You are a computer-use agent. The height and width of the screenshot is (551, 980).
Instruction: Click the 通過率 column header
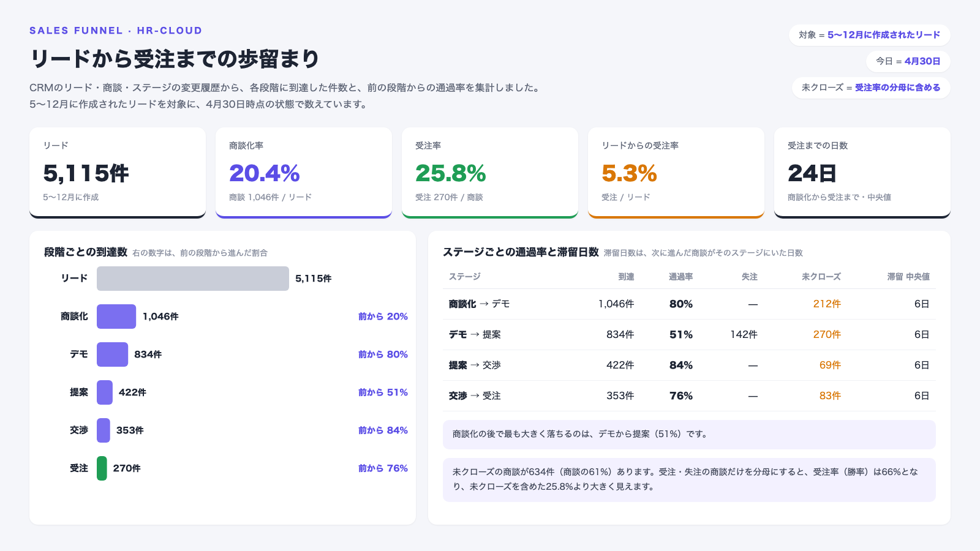tap(680, 277)
